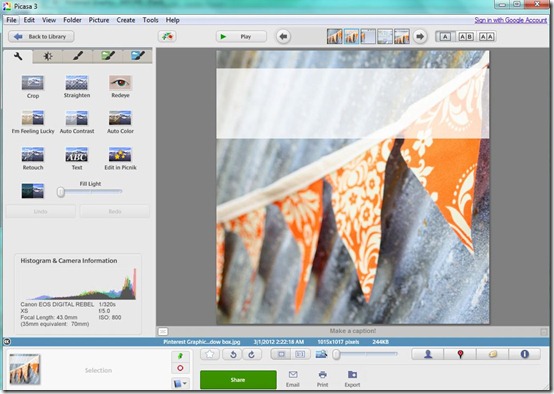
Task: Open the Edit menu
Action: pyautogui.click(x=29, y=20)
